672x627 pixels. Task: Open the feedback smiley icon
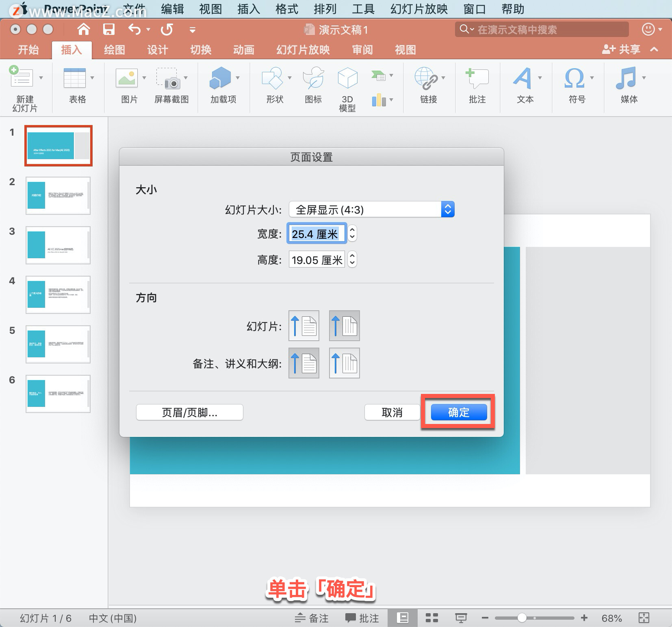648,29
